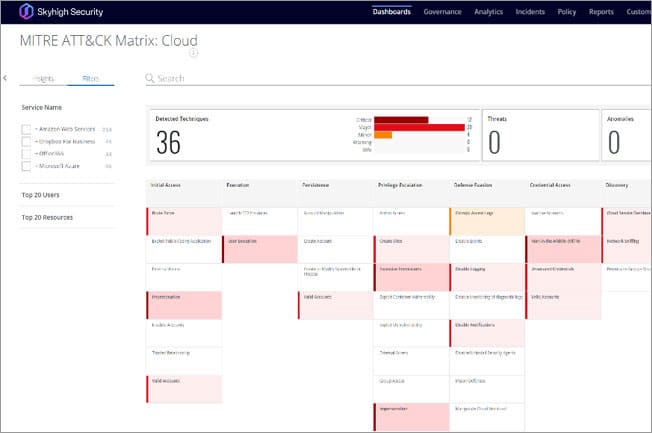Click the Skyhigh Security logo icon
Image resolution: width=652 pixels, height=433 pixels.
pos(27,12)
